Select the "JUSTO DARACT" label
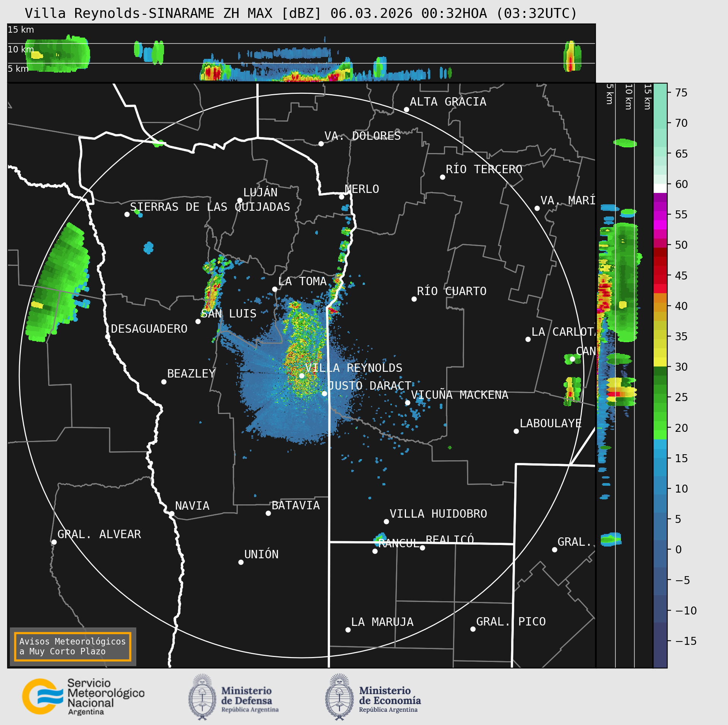This screenshot has height=725, width=728. point(370,386)
